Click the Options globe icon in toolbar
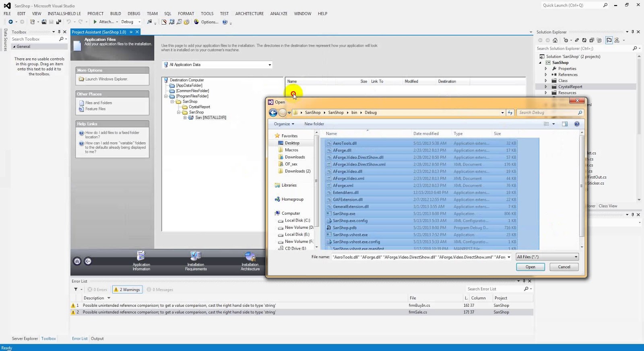 [196, 22]
